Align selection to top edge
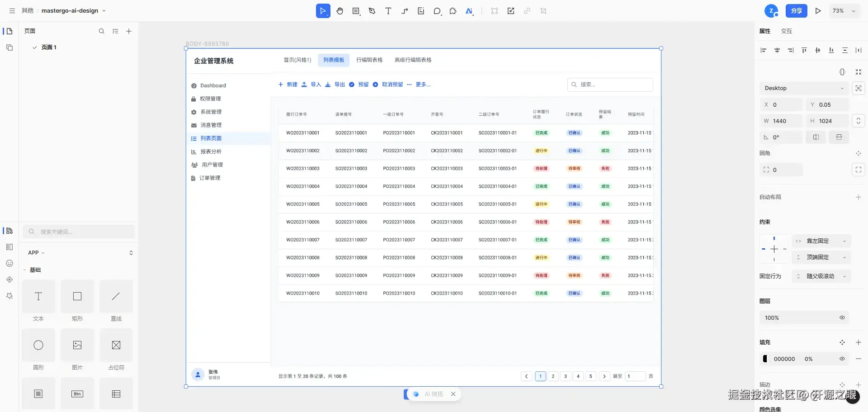The height and width of the screenshot is (412, 868). click(804, 50)
